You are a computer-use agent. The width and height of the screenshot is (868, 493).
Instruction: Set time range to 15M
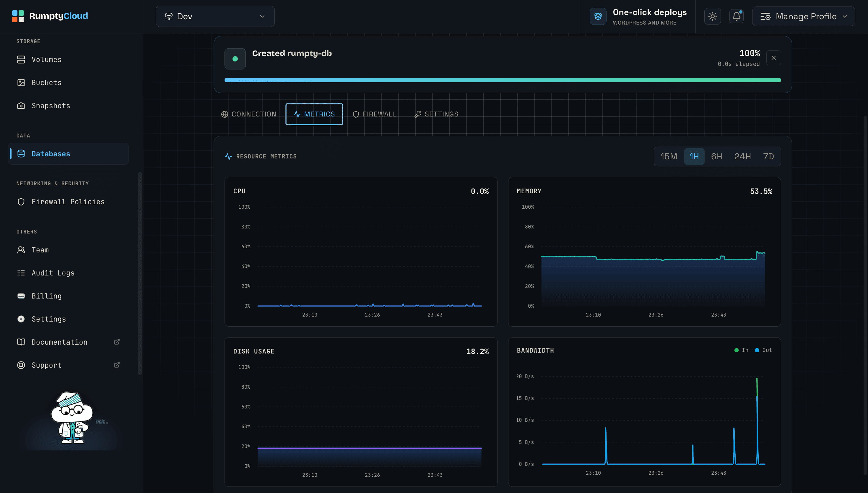[x=669, y=156]
